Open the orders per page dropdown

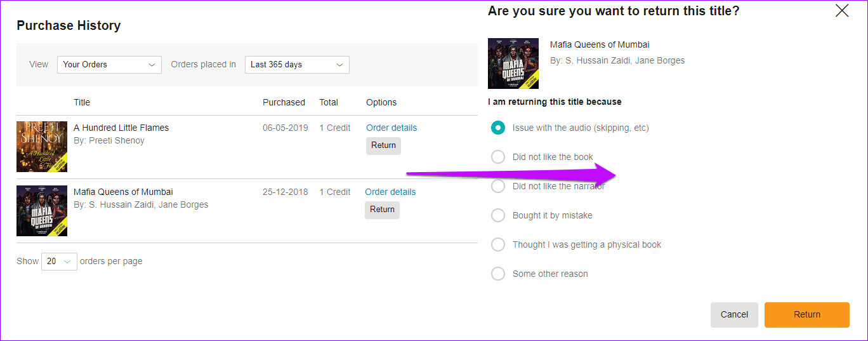[59, 261]
